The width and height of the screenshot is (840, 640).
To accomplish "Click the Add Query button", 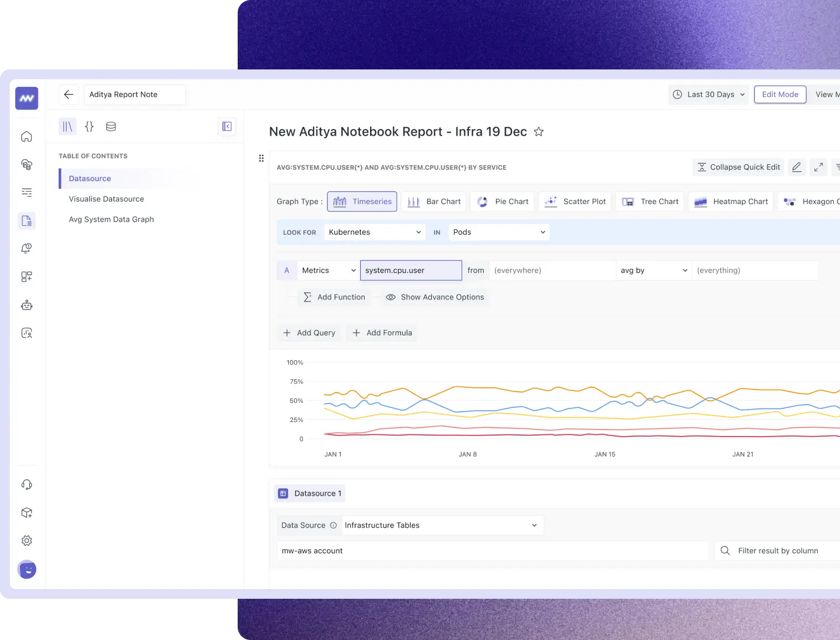I will tap(309, 333).
